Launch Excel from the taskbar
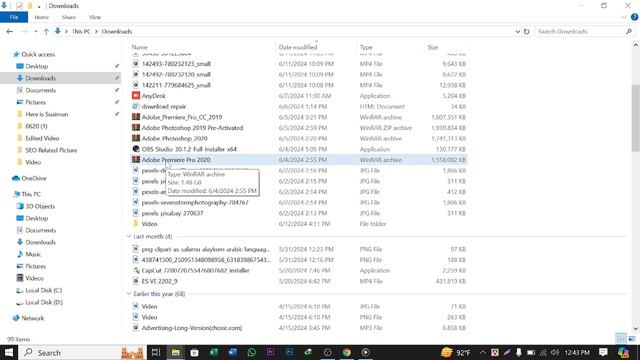This screenshot has width=640, height=360. pyautogui.click(x=213, y=352)
